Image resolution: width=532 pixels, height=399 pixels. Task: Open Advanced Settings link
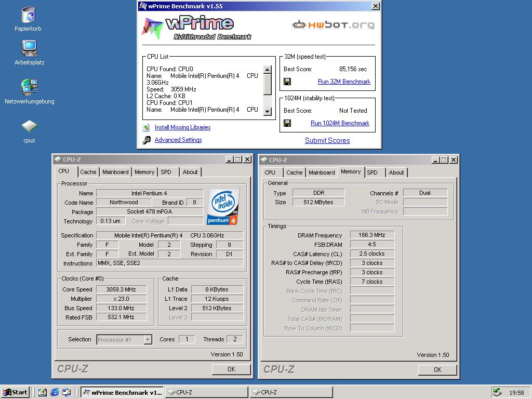(178, 140)
